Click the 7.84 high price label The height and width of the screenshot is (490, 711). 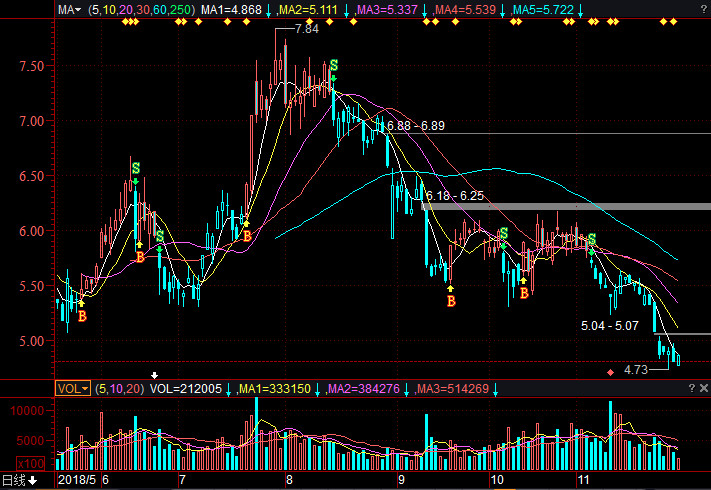306,30
